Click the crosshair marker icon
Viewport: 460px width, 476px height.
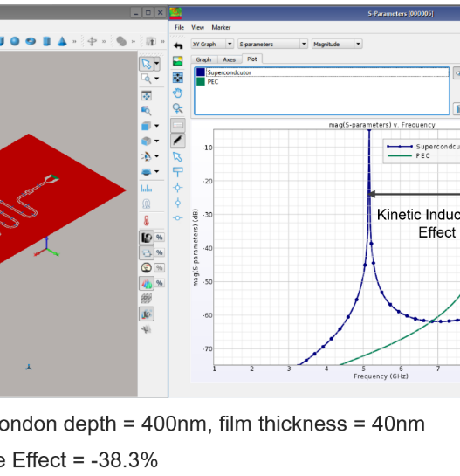tap(178, 188)
